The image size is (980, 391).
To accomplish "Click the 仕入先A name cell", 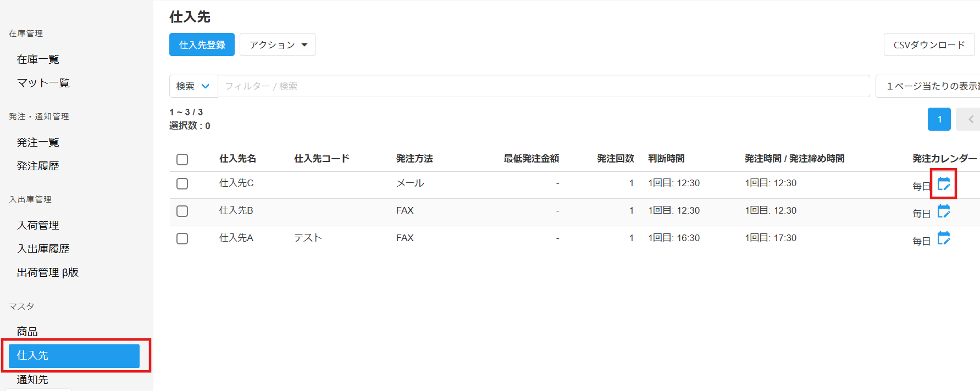I will pos(236,238).
